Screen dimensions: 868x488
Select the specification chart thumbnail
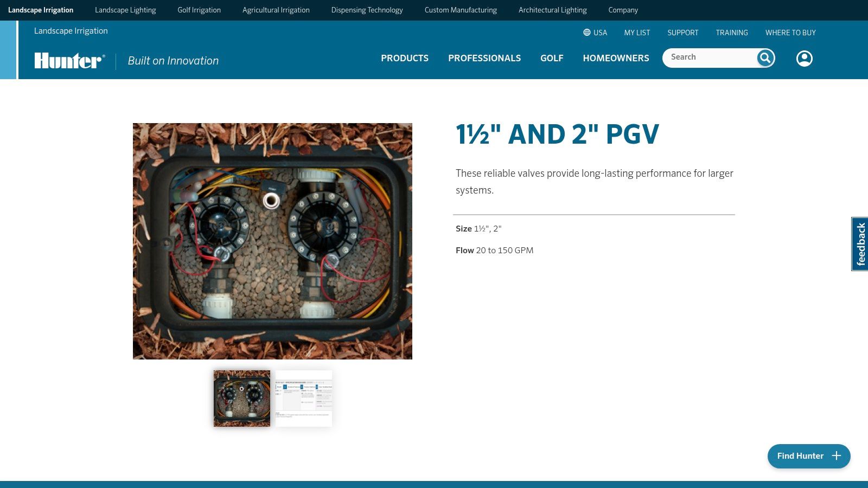pyautogui.click(x=304, y=399)
